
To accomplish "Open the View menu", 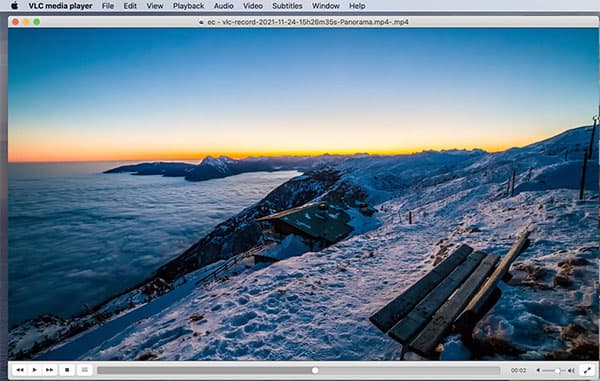I will tap(155, 6).
